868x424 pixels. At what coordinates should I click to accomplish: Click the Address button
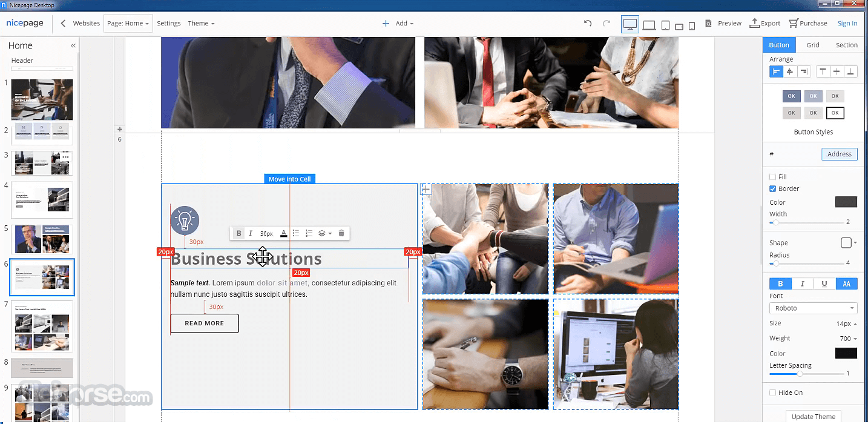pos(840,154)
